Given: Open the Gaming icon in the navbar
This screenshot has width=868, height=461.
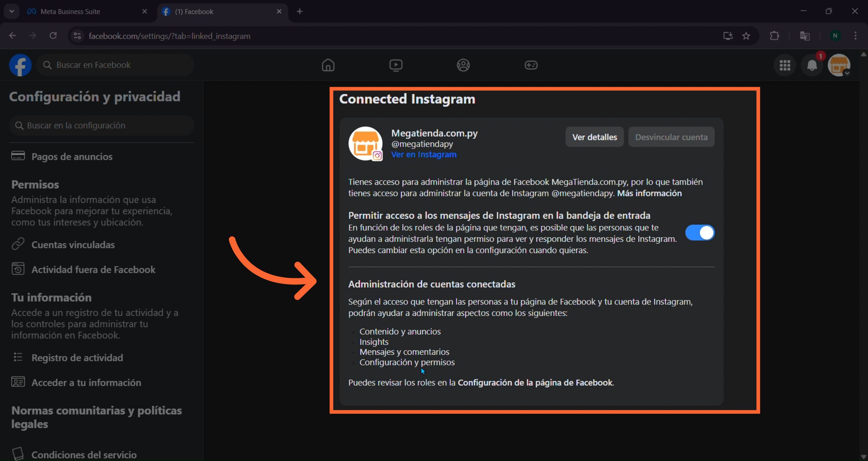Looking at the screenshot, I should tap(531, 65).
